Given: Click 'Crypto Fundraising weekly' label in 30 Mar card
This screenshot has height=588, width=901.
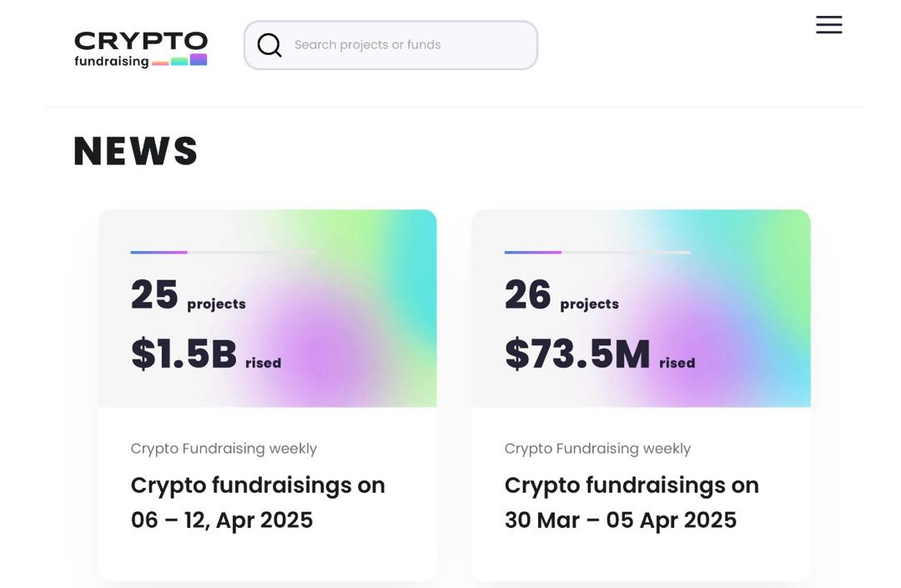Looking at the screenshot, I should tap(597, 449).
